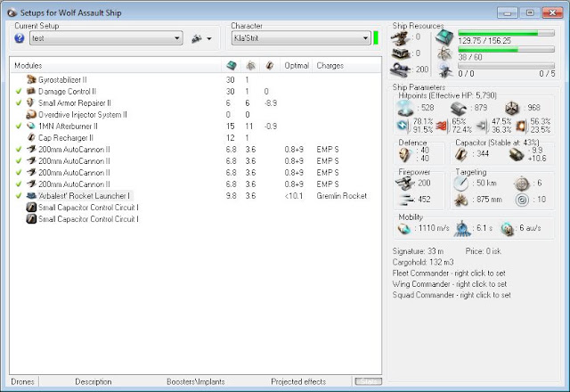
Task: Click the Damage Control II module icon
Action: click(32, 91)
